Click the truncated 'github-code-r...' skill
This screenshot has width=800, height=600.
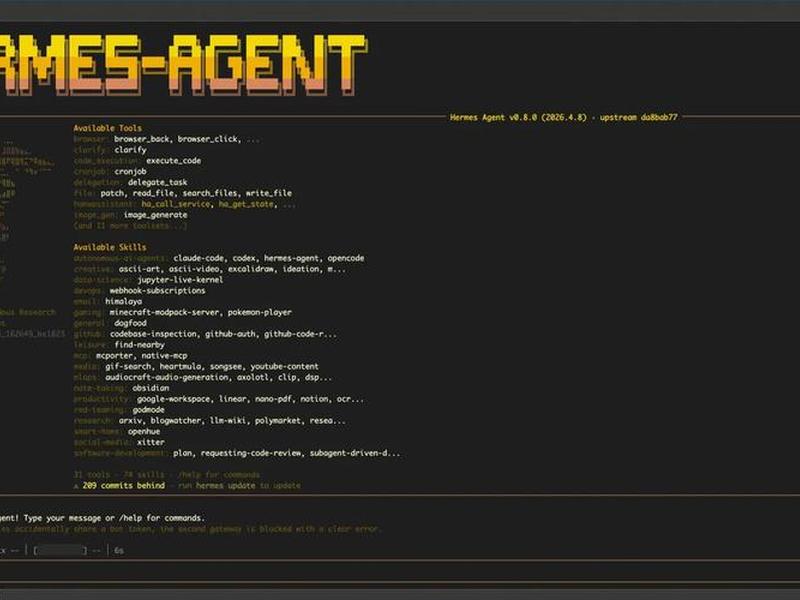click(x=298, y=334)
